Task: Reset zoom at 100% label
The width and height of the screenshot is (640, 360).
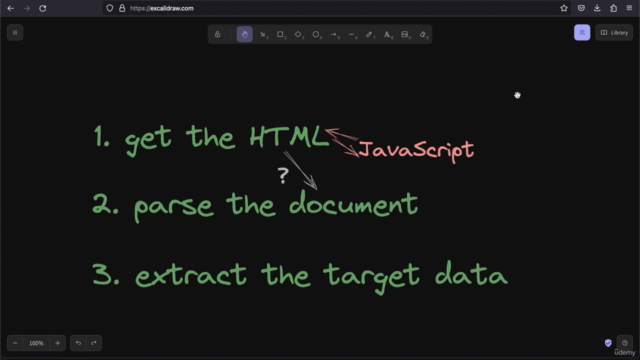Action: point(36,343)
